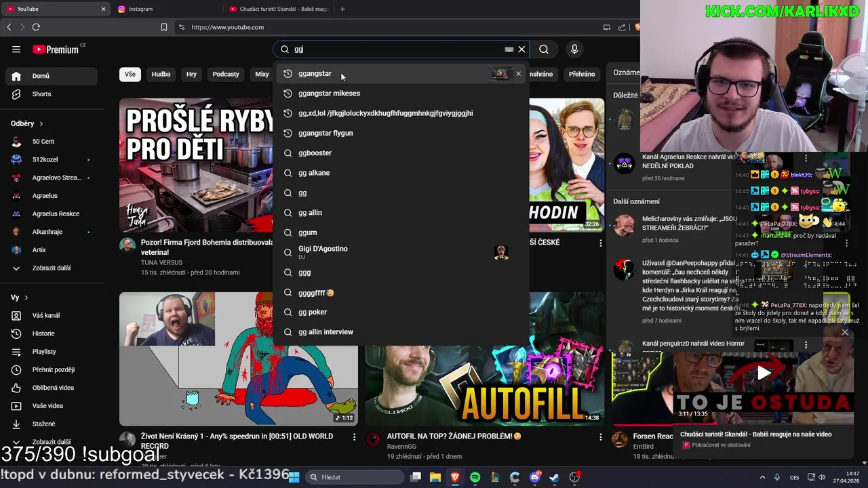Image resolution: width=868 pixels, height=488 pixels.
Task: Expand the Odběry section chevron
Action: click(x=41, y=124)
